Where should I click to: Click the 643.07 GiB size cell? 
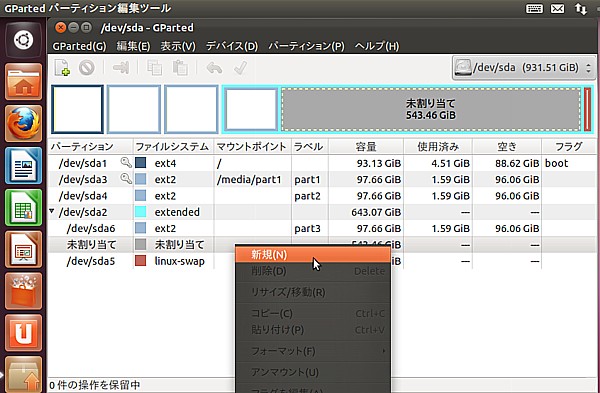click(x=376, y=212)
